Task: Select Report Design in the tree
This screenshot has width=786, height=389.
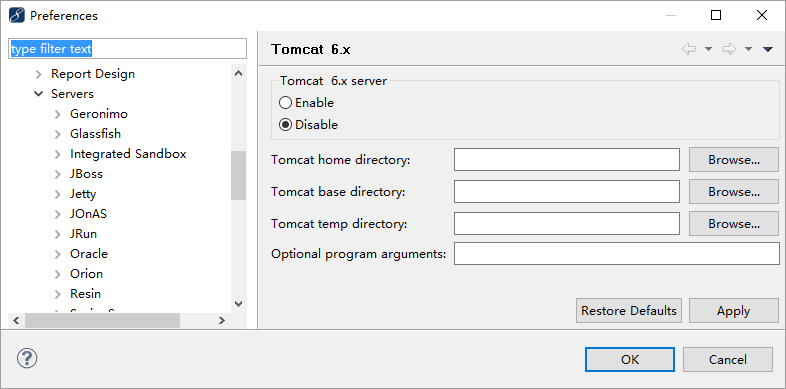Action: coord(93,74)
